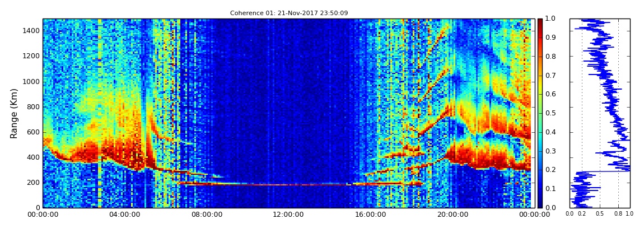Click the colorbar label '0.3'
This screenshot has height=228, width=644.
(549, 151)
